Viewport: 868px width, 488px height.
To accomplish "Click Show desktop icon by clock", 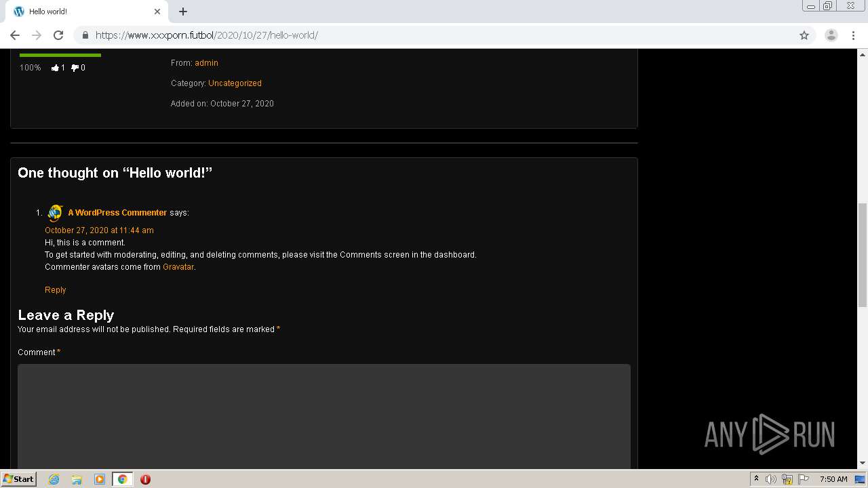I will (x=861, y=479).
